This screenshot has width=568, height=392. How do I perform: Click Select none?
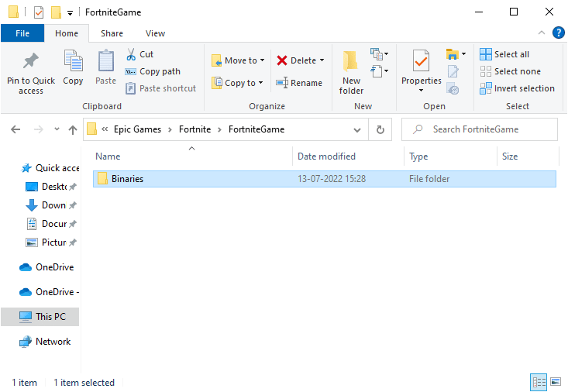point(511,71)
